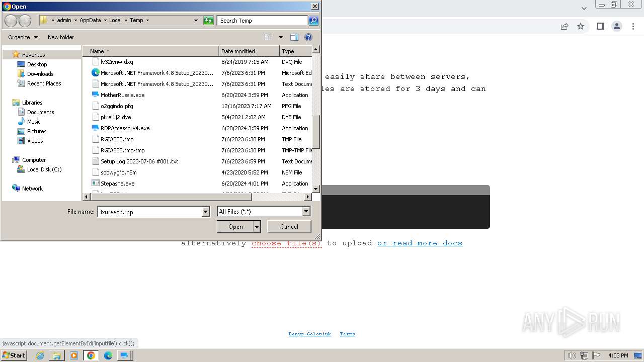Image resolution: width=644 pixels, height=362 pixels.
Task: Open the Organize dropdown menu
Action: click(23, 37)
